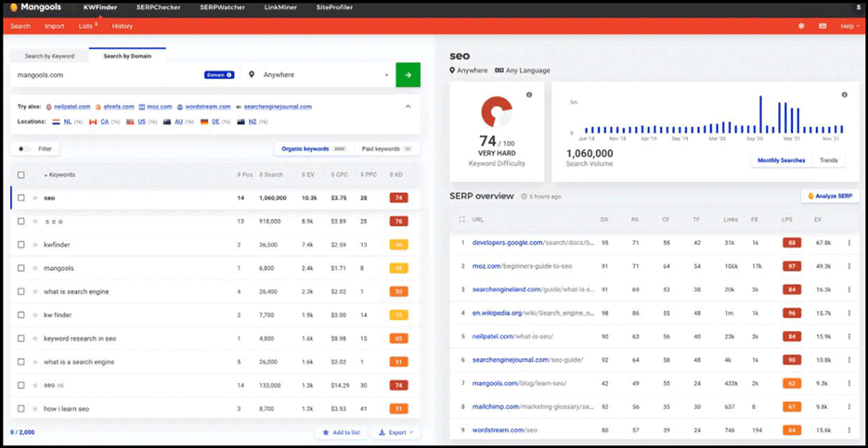868x448 pixels.
Task: Check the select-all keywords checkbox
Action: coord(20,174)
